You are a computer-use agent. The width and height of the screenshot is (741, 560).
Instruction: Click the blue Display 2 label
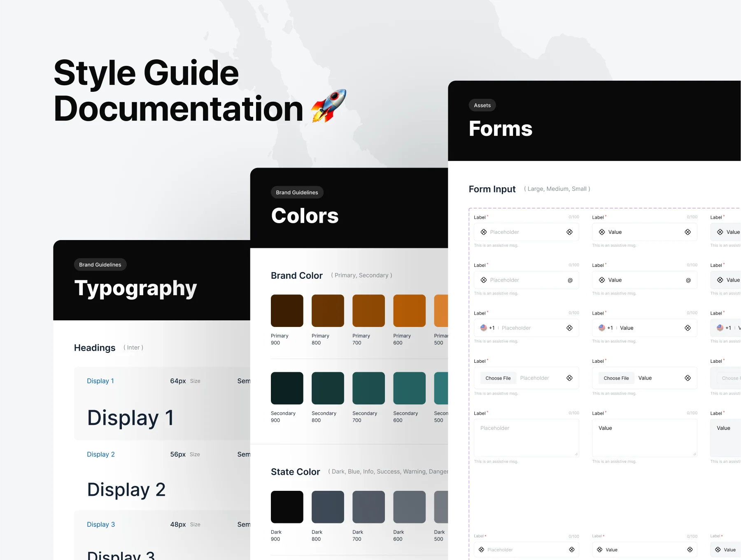(x=101, y=454)
